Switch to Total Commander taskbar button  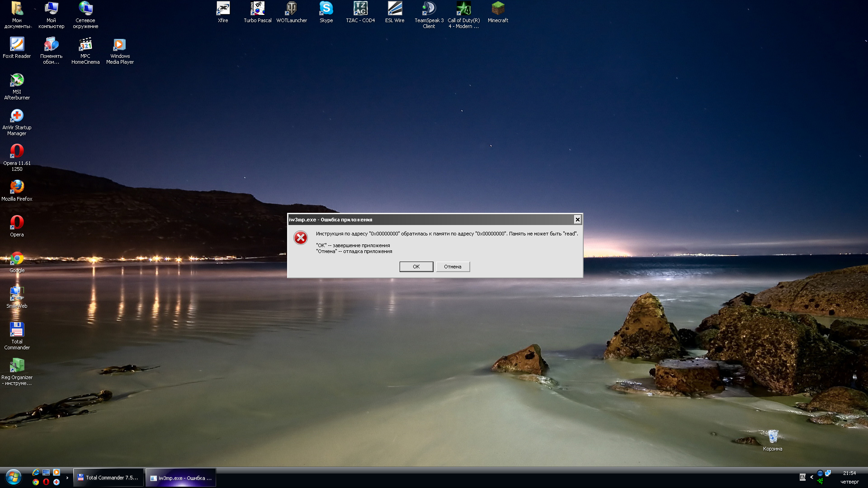[108, 478]
